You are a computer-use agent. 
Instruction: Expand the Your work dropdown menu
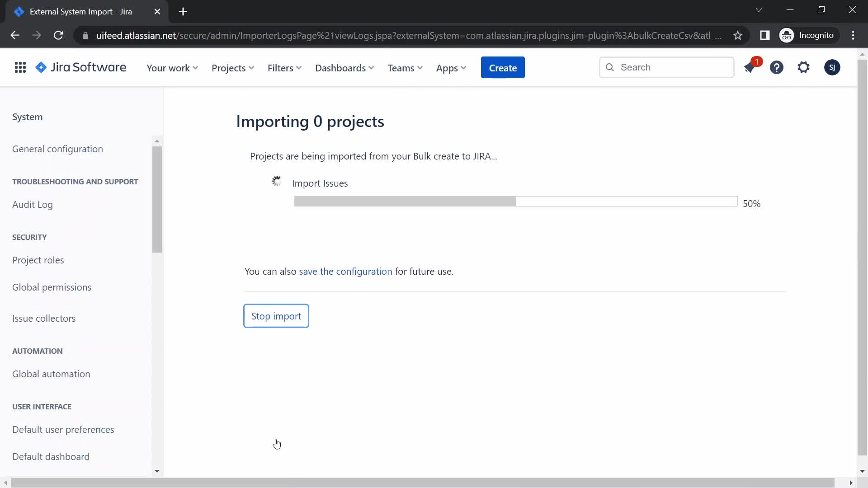[x=173, y=67]
